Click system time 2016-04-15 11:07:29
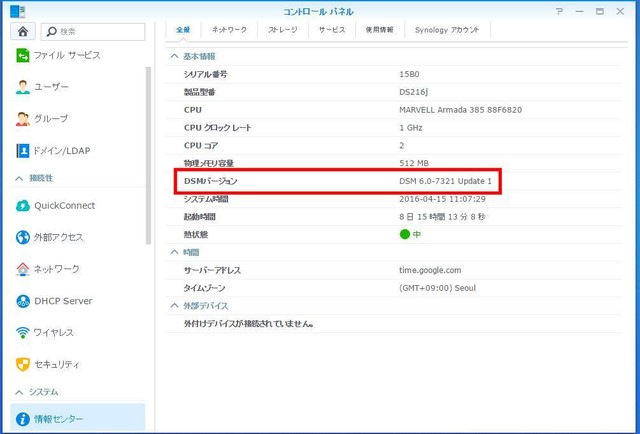 (442, 199)
